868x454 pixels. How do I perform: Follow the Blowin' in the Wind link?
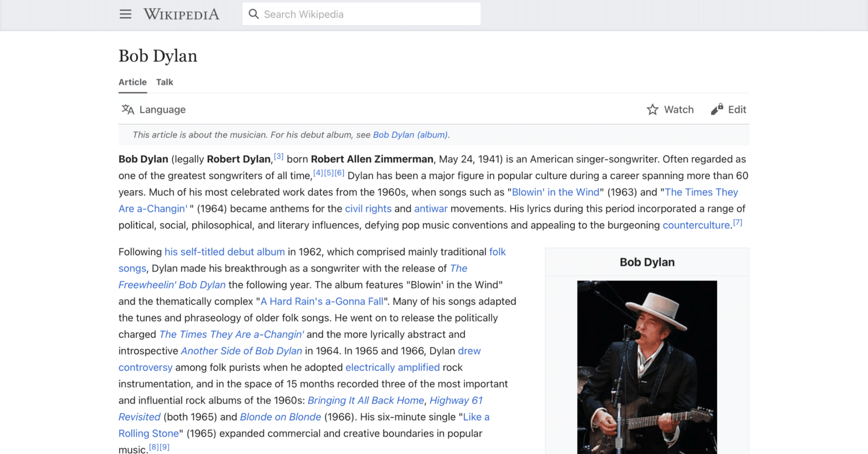click(x=555, y=192)
